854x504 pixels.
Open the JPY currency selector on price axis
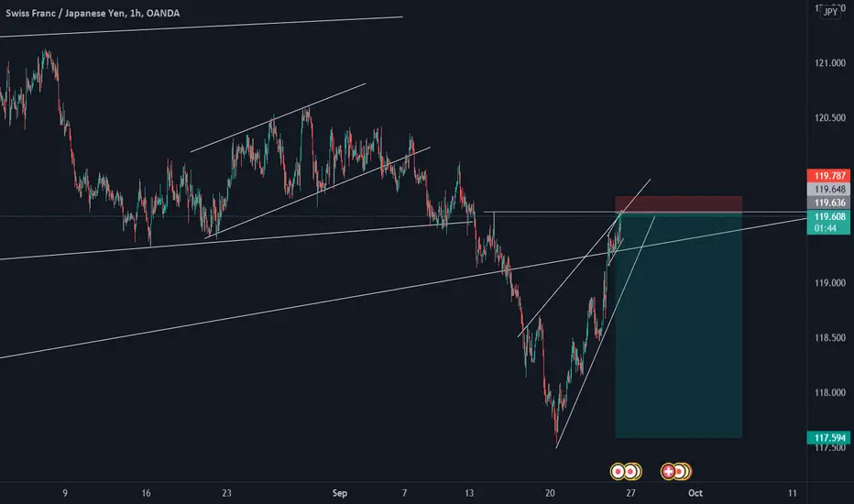coord(830,12)
